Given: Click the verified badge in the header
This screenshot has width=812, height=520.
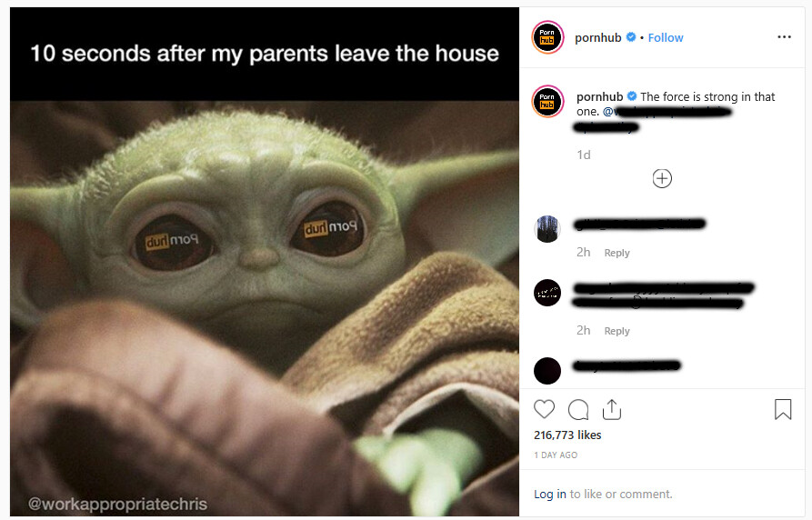Looking at the screenshot, I should tap(631, 37).
